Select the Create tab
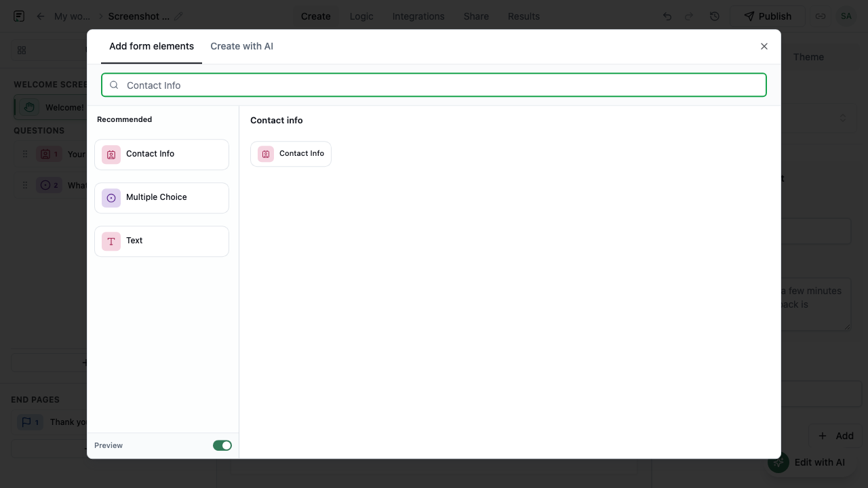868x488 pixels. coord(316,16)
